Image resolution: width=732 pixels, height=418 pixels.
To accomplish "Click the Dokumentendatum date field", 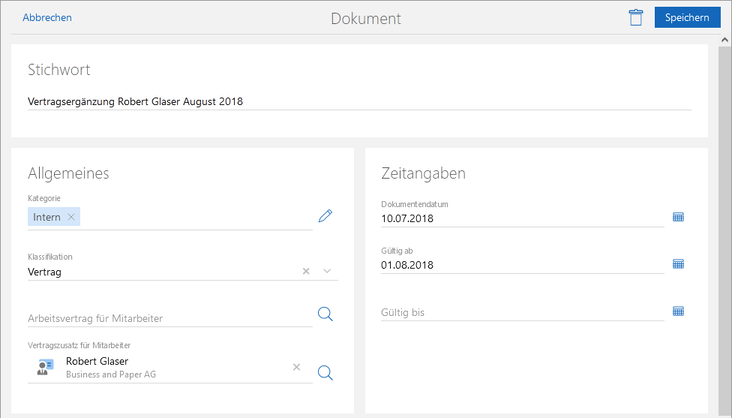I will click(x=520, y=217).
